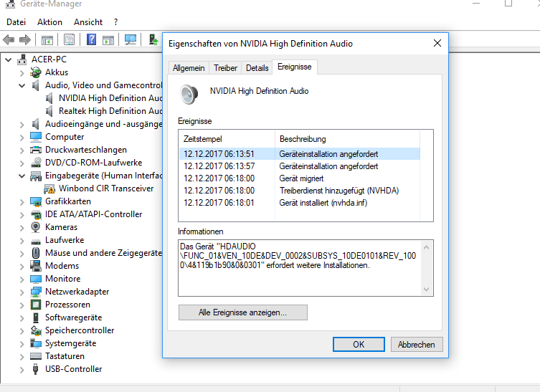The image size is (540, 392).
Task: Click scroll up arrow in Informationen box
Action: [426, 247]
